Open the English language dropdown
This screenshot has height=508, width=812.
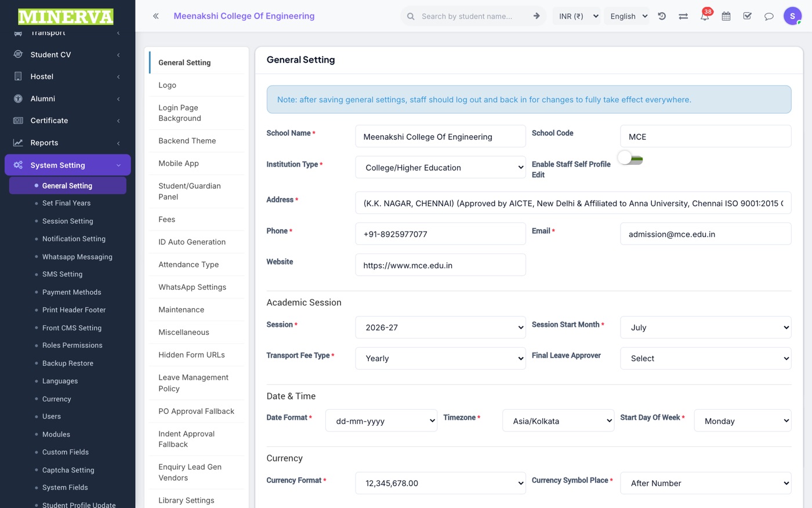click(628, 16)
